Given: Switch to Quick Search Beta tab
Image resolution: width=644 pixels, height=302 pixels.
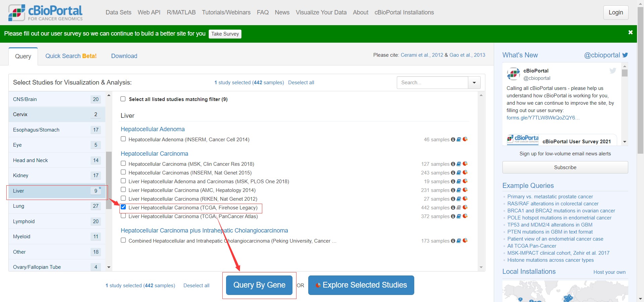Looking at the screenshot, I should (x=71, y=56).
